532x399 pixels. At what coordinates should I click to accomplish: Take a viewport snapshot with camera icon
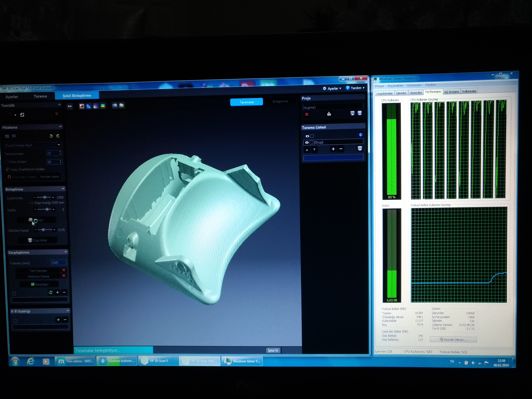click(115, 105)
